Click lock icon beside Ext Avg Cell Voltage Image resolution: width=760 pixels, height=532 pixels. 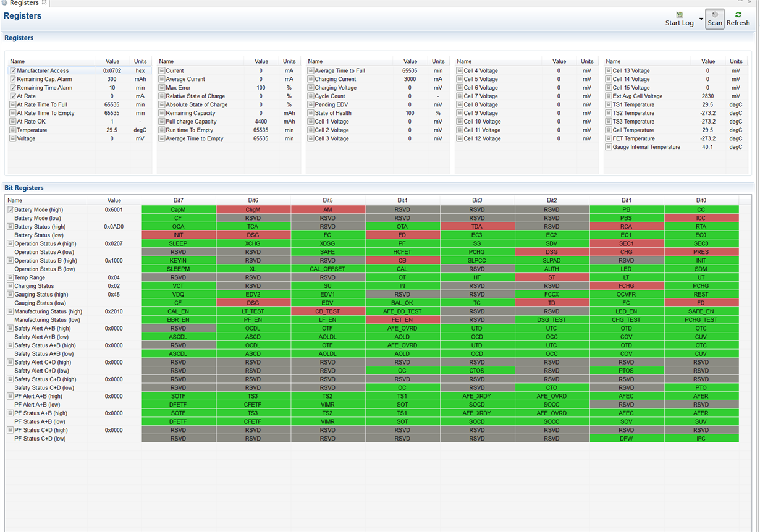609,96
